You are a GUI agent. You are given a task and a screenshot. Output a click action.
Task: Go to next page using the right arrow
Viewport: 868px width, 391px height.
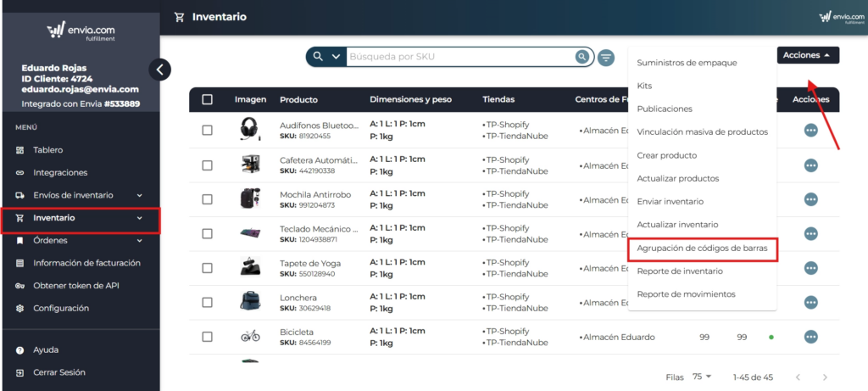(825, 377)
